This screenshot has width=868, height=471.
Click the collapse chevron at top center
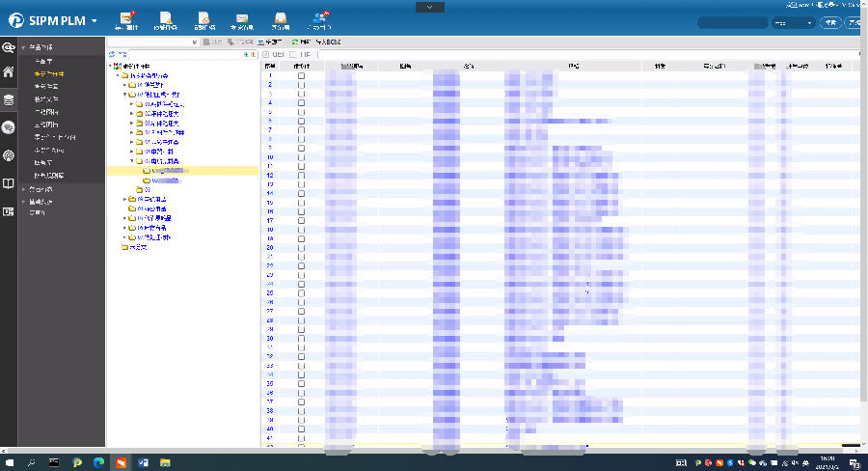[x=429, y=7]
